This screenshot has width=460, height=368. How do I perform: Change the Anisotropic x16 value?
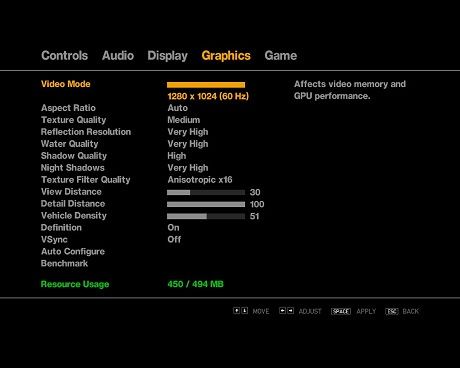200,180
